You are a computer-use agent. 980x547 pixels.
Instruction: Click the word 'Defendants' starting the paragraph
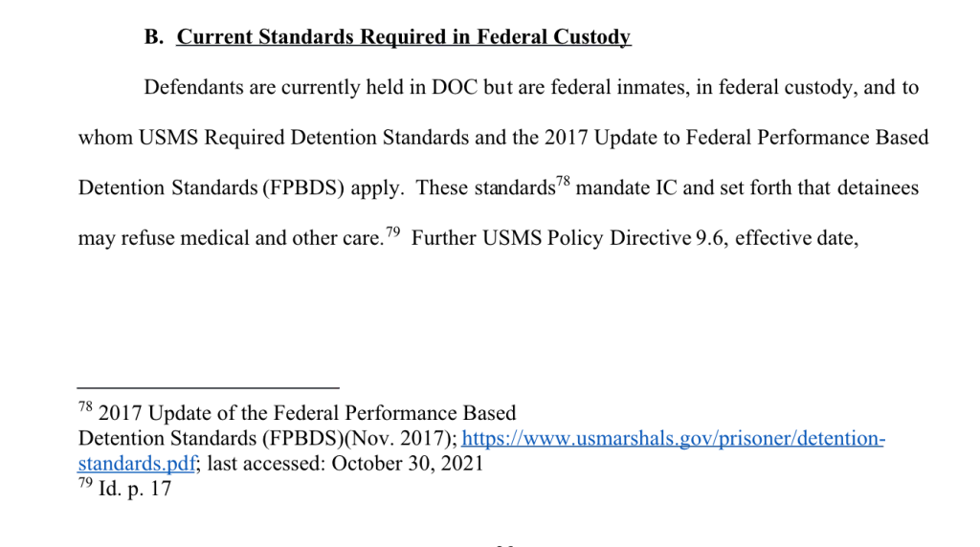click(x=193, y=87)
